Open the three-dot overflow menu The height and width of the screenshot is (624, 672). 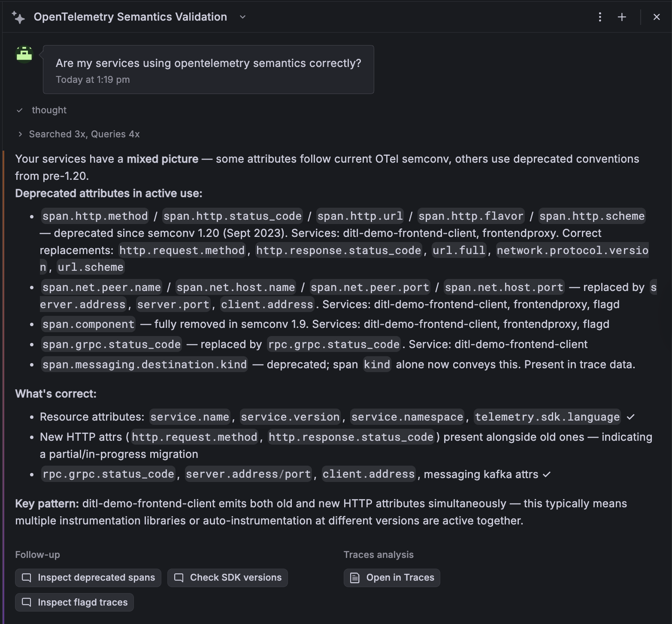pos(599,17)
